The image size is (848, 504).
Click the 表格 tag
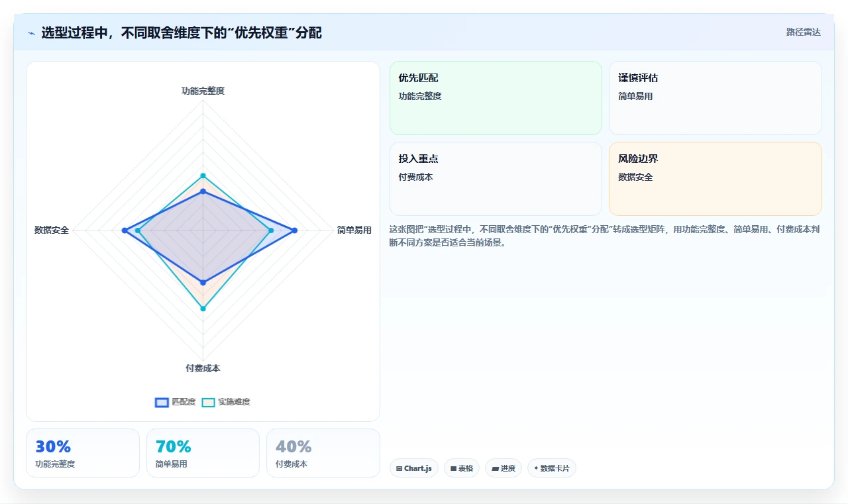point(462,468)
